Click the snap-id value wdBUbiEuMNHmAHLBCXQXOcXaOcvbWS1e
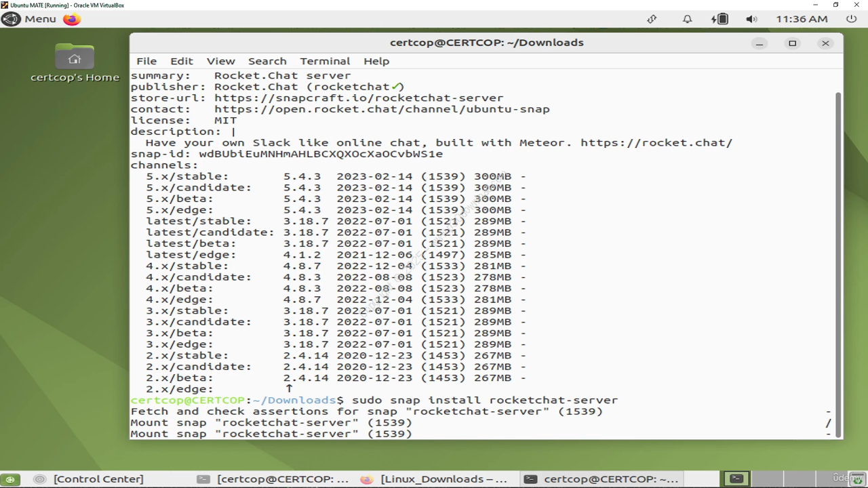 [321, 154]
